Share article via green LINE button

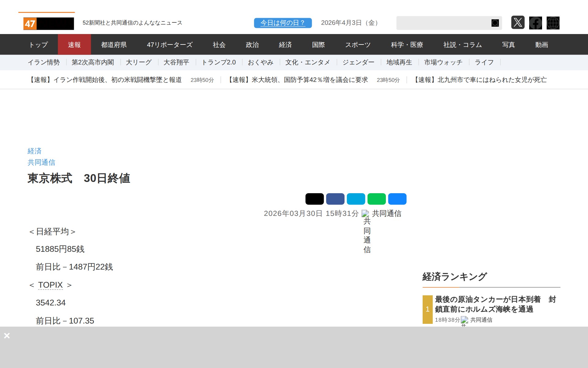tap(376, 199)
